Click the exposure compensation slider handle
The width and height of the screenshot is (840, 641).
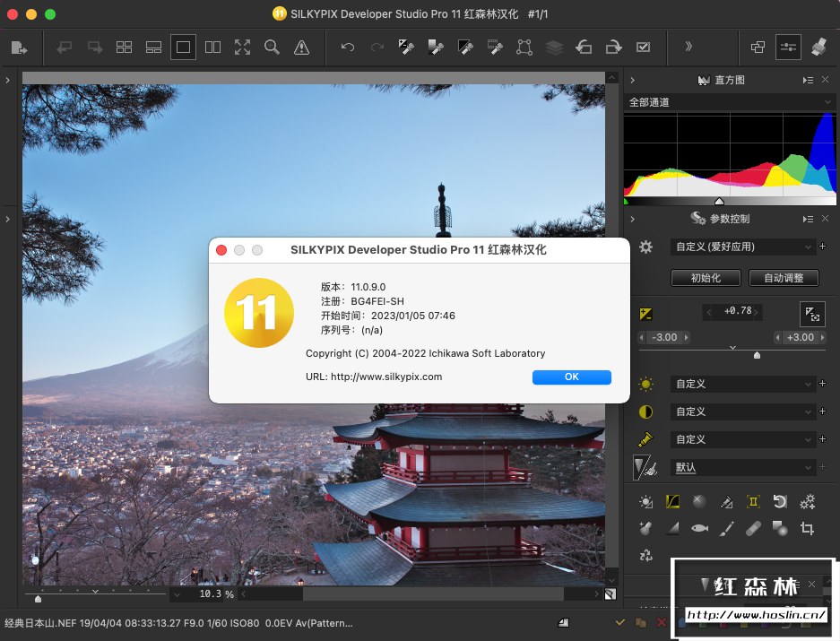pyautogui.click(x=758, y=355)
